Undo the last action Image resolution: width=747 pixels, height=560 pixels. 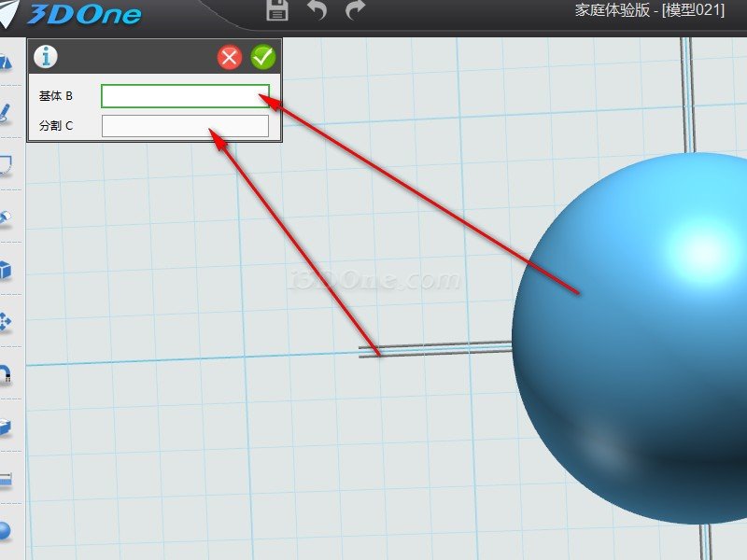click(317, 11)
